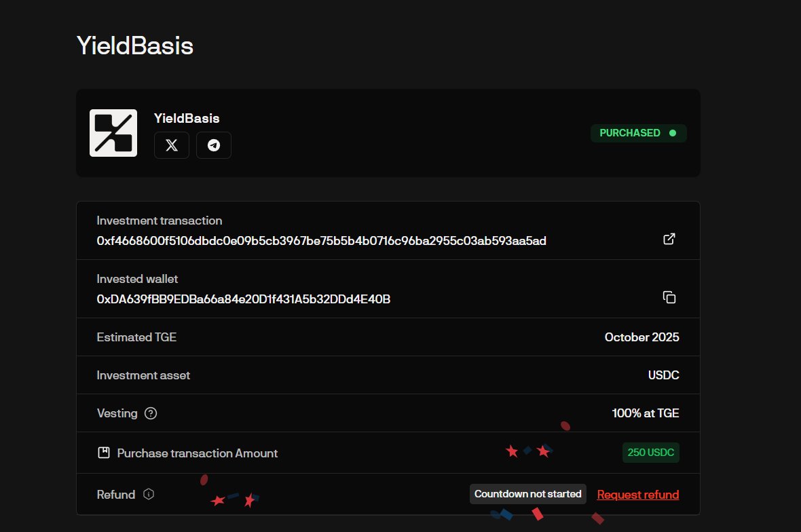
Task: Select the investment transaction hash text
Action: 321,240
